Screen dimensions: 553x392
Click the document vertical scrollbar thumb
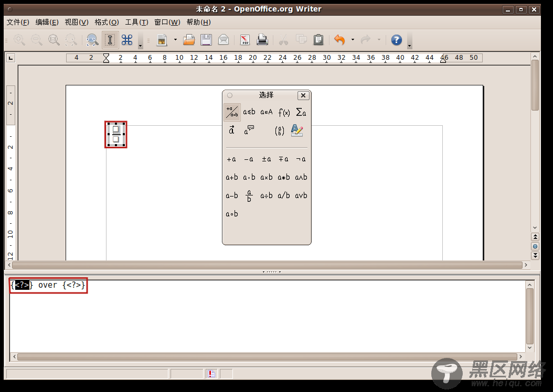(535, 85)
